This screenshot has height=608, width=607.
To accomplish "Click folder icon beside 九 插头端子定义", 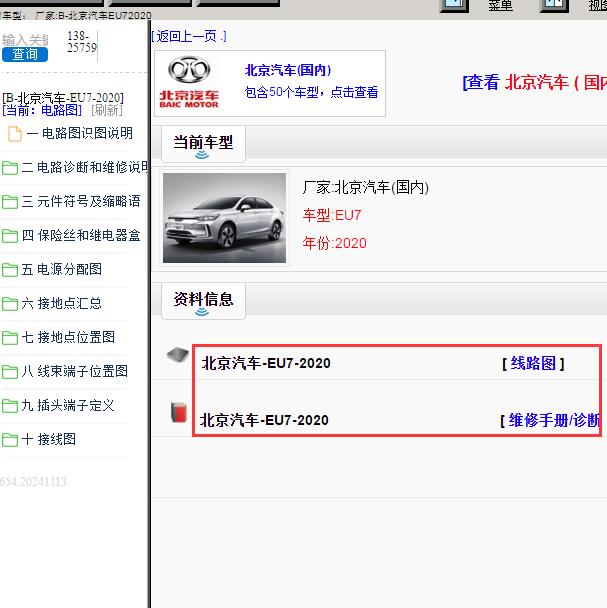I will tap(10, 406).
